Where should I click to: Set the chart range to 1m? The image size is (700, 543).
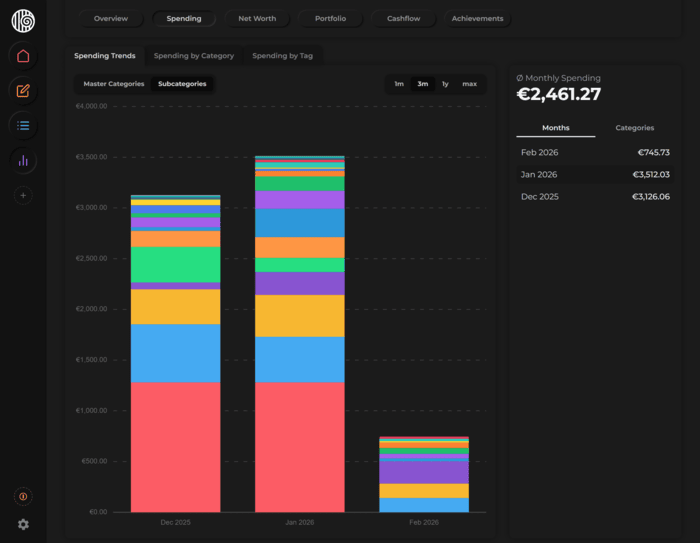pos(399,84)
